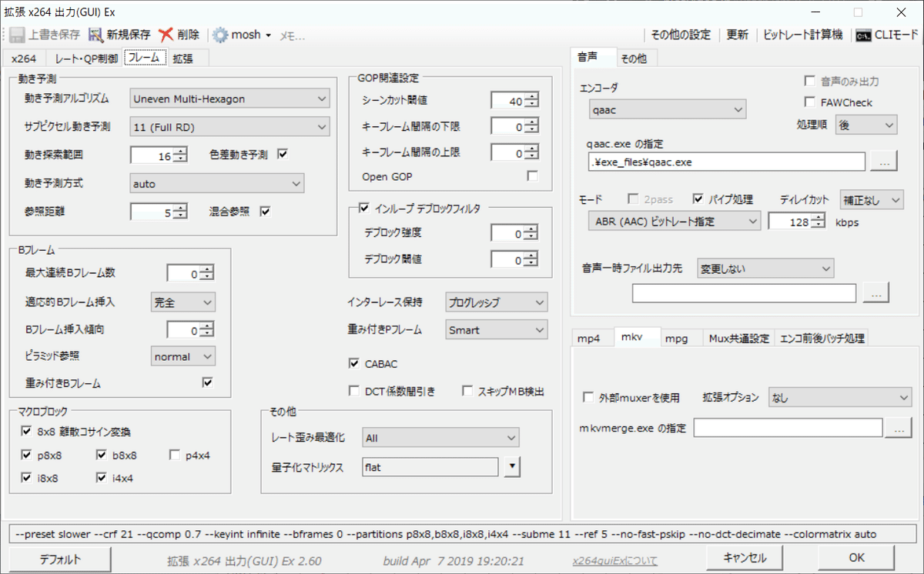Open ピラミッド参照 normal dropdown
The height and width of the screenshot is (574, 924).
click(x=182, y=356)
